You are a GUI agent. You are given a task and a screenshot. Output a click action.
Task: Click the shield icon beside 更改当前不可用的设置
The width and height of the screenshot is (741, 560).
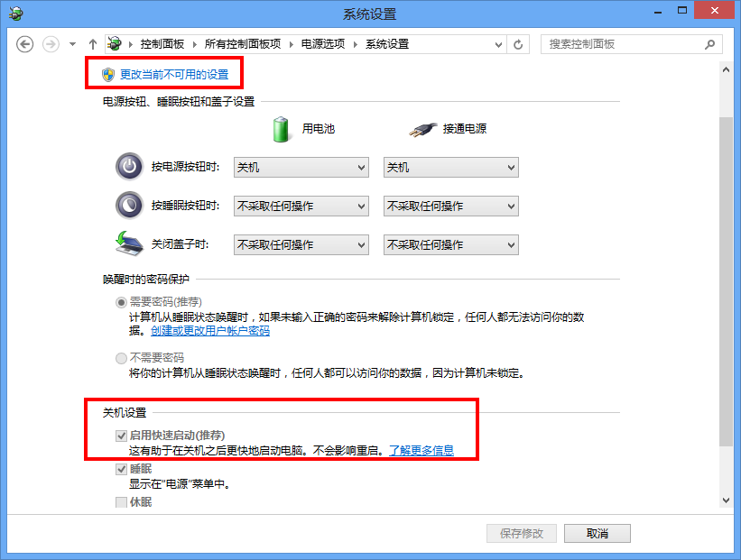point(108,75)
